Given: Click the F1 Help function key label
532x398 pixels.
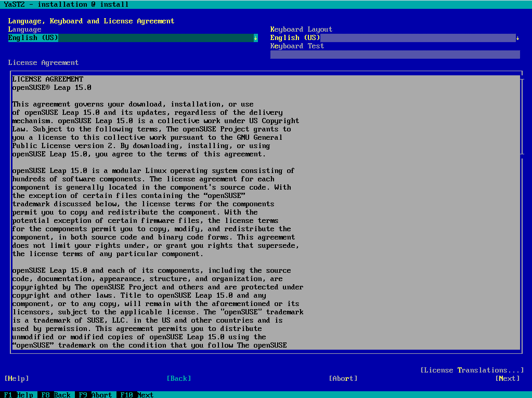Looking at the screenshot, I should (x=19, y=394).
